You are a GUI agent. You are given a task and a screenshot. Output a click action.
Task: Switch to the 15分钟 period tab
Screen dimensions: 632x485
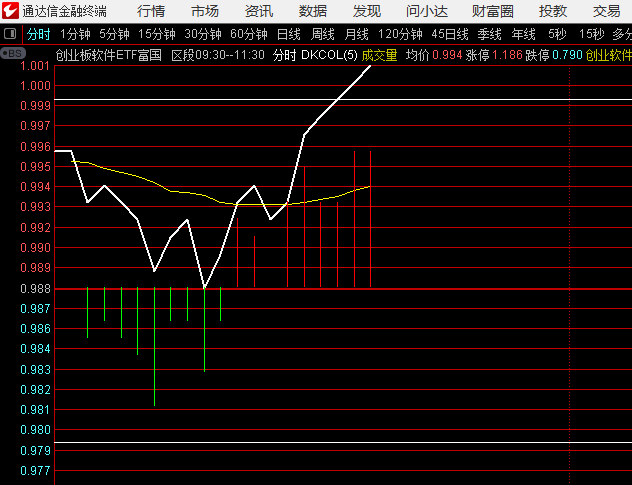[x=157, y=34]
